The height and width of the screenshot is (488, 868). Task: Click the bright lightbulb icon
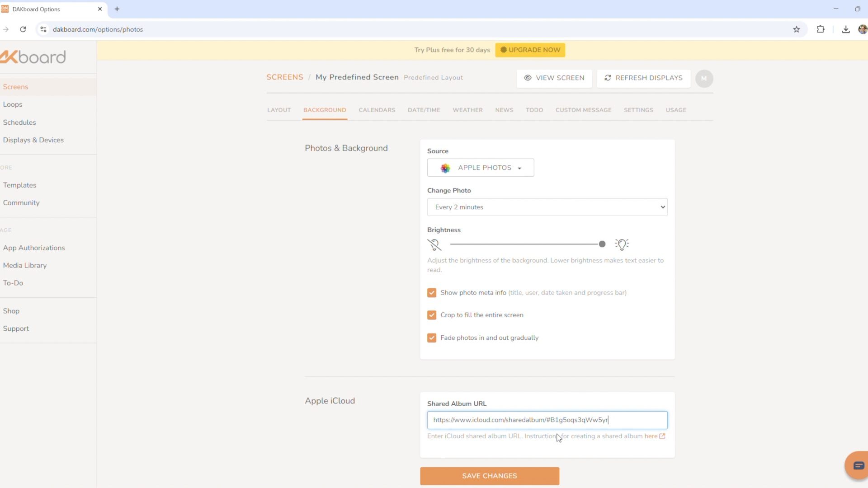tap(622, 244)
